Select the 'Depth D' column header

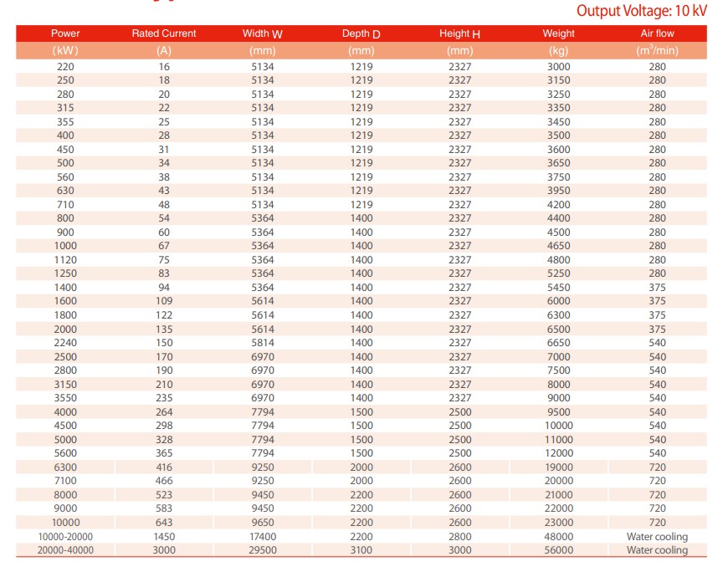point(361,33)
